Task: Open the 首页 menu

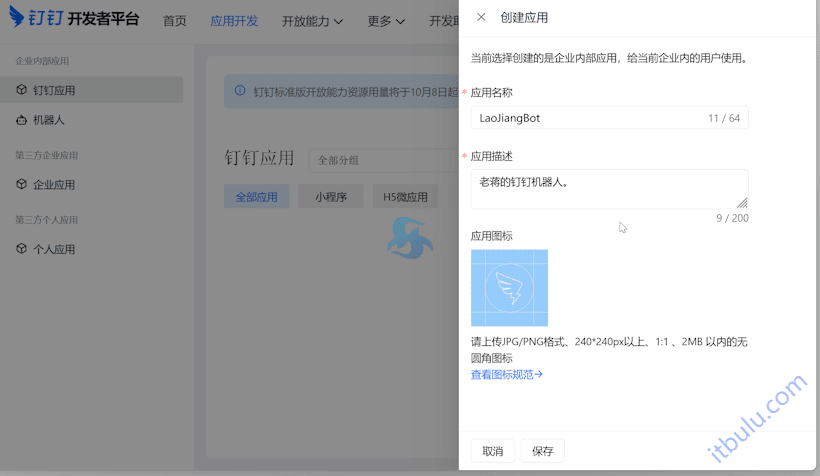Action: coord(175,21)
